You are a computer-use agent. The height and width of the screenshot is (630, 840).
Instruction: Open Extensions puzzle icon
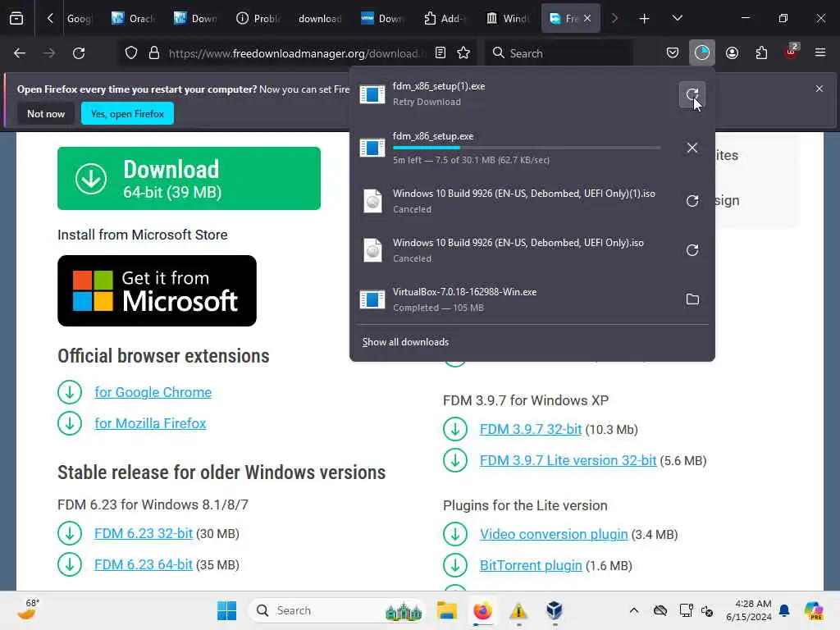(x=761, y=53)
